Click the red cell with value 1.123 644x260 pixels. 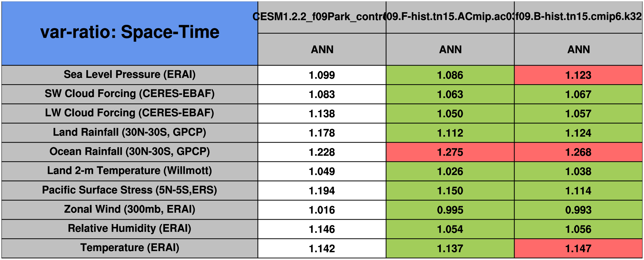tap(578, 75)
